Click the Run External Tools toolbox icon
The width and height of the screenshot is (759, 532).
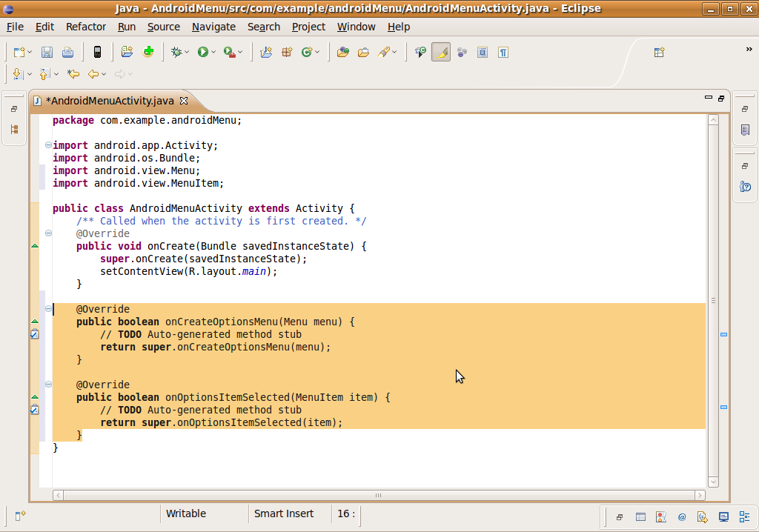[229, 53]
